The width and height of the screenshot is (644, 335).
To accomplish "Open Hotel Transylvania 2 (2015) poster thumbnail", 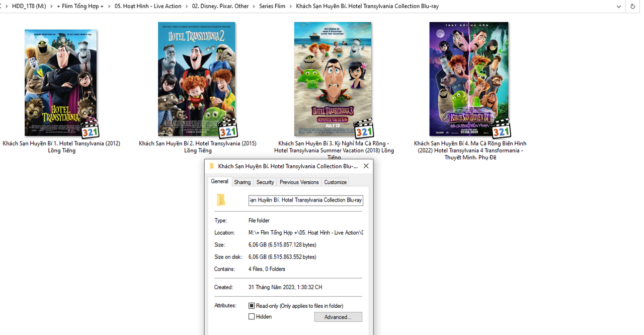I will point(197,79).
